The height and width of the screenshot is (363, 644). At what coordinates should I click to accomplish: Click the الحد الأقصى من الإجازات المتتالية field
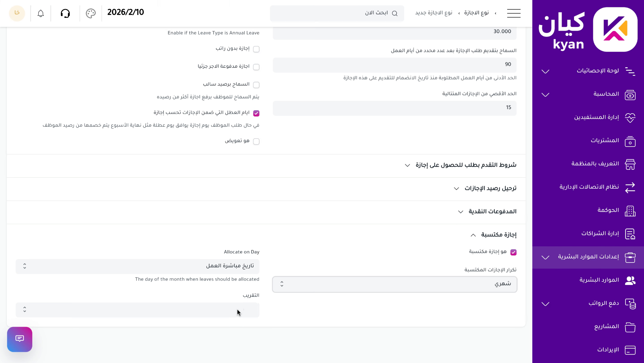click(394, 108)
